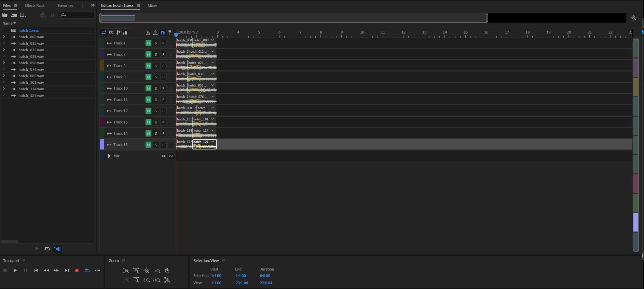Unmute Track 1 with its M button

tap(148, 43)
